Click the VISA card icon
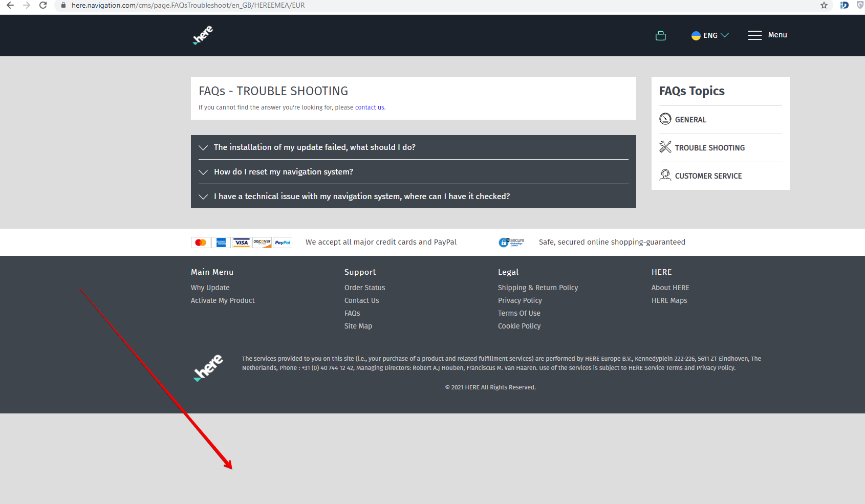 (x=242, y=243)
